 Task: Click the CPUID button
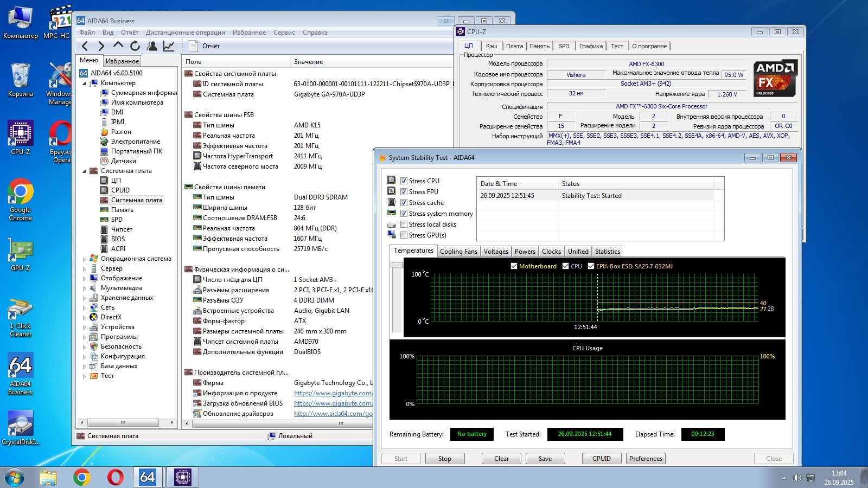[x=602, y=459]
